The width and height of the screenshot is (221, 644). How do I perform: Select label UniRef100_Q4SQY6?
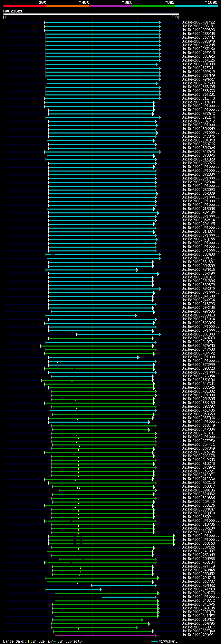[198, 136]
